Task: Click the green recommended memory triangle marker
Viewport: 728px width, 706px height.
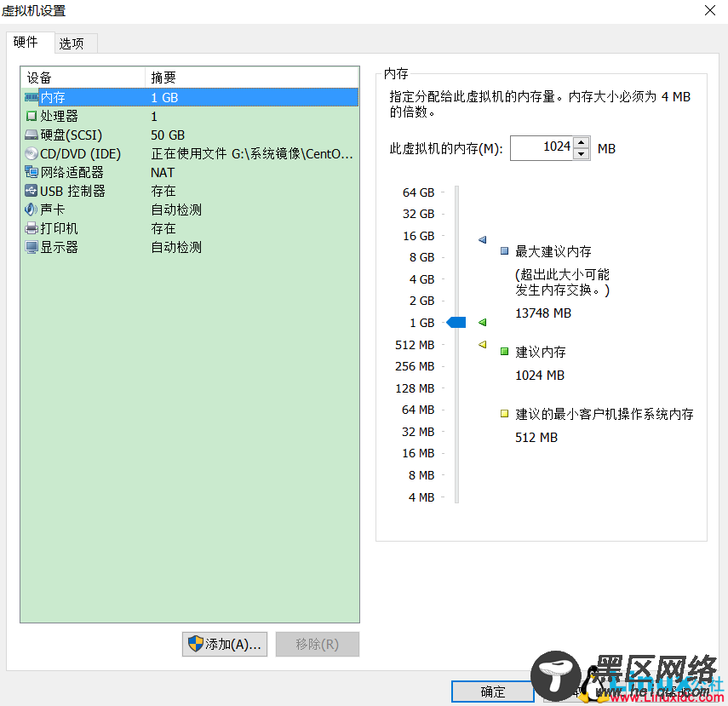Action: pyautogui.click(x=483, y=323)
